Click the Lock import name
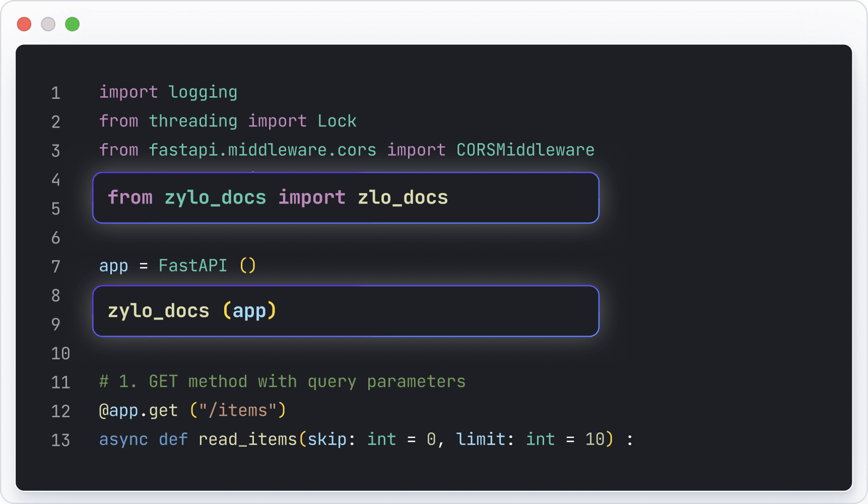 coord(337,121)
